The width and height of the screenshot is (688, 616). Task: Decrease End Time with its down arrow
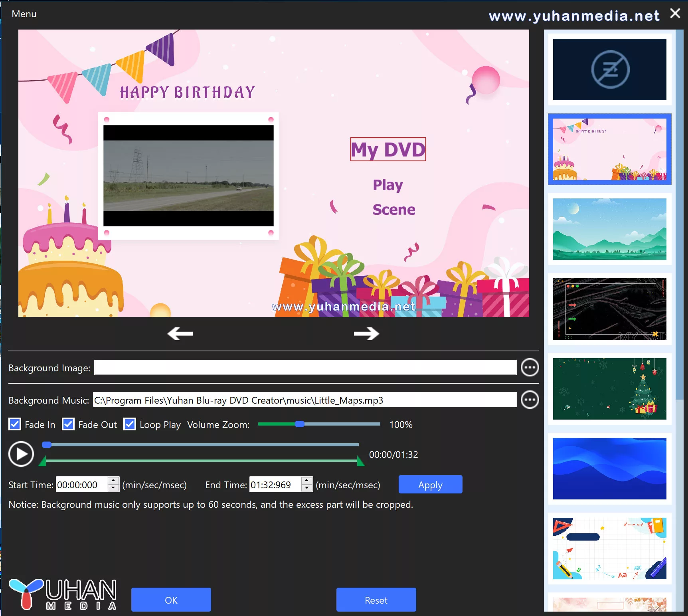coord(306,488)
